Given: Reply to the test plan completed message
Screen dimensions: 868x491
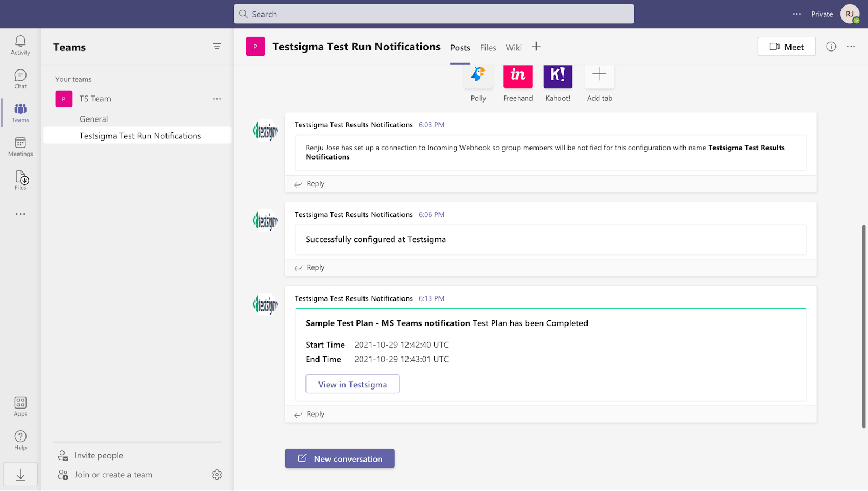Looking at the screenshot, I should point(315,413).
